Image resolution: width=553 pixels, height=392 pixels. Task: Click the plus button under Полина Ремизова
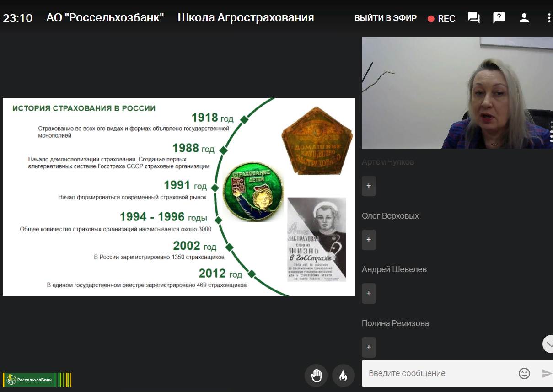(369, 347)
